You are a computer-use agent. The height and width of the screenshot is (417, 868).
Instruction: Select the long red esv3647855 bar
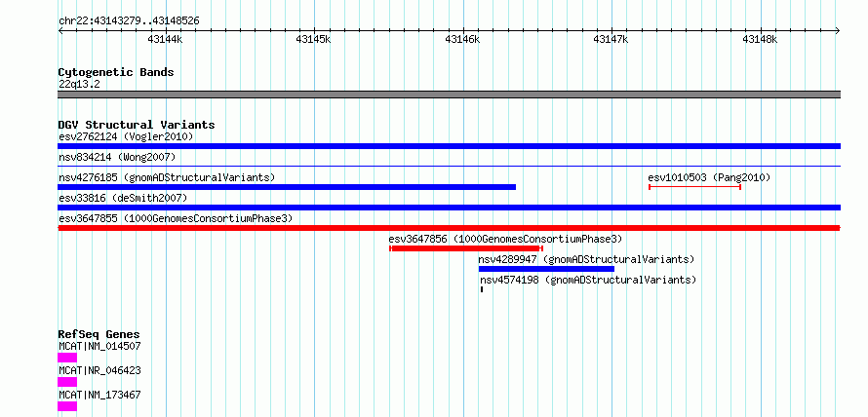449,228
